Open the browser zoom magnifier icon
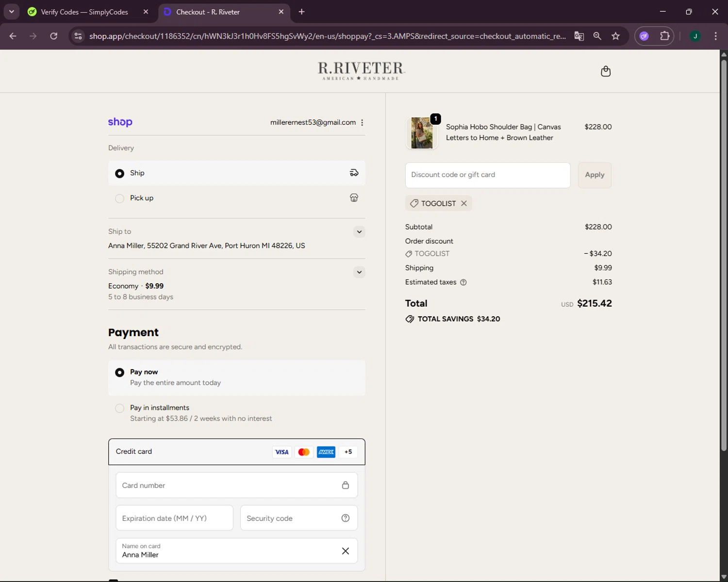Viewport: 728px width, 582px height. 597,36
